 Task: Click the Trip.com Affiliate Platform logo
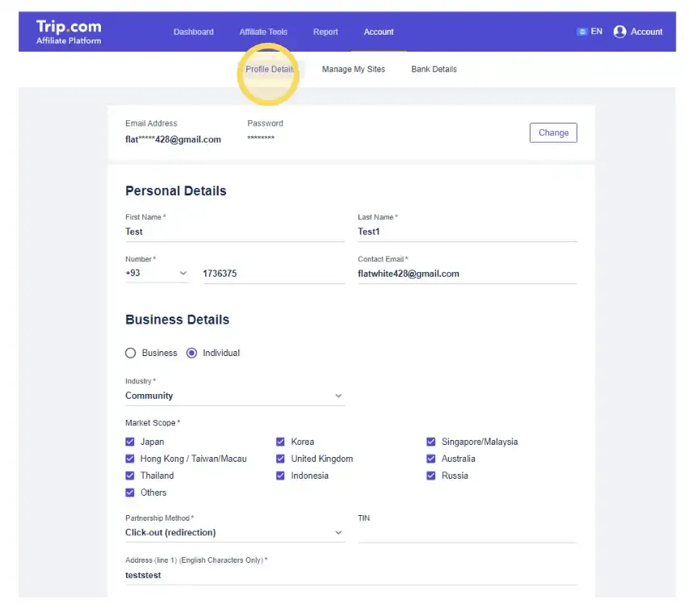click(69, 31)
